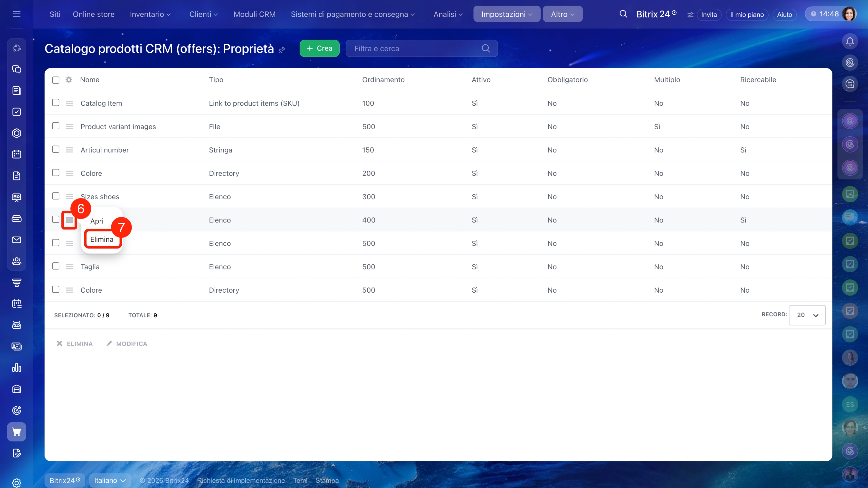This screenshot has height=488, width=868.
Task: Open the search magnifier in top bar
Action: click(623, 14)
